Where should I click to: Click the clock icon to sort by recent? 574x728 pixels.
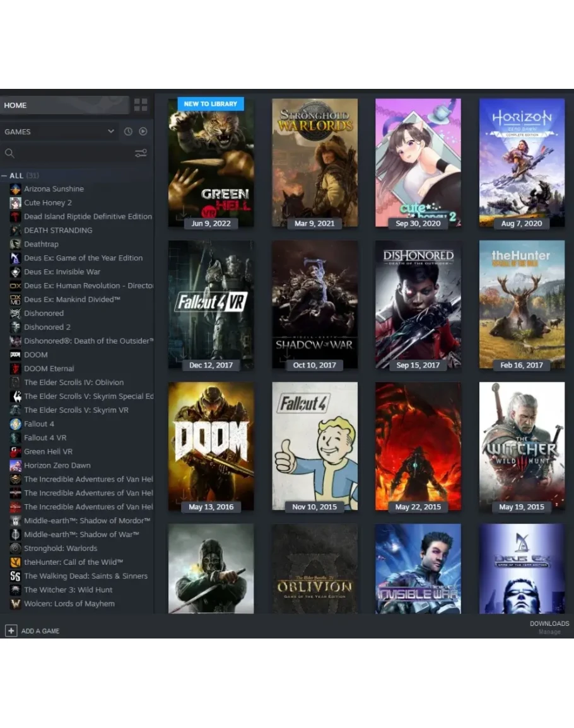(128, 132)
